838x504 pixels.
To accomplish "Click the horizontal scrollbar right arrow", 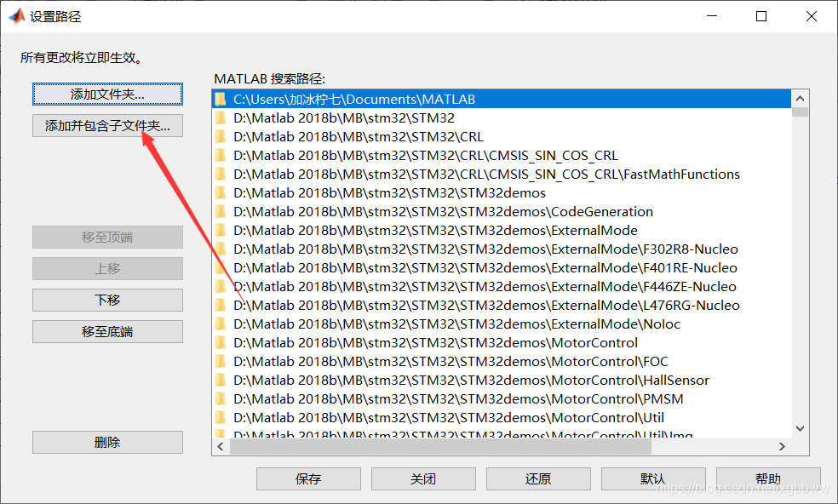I will tap(783, 446).
